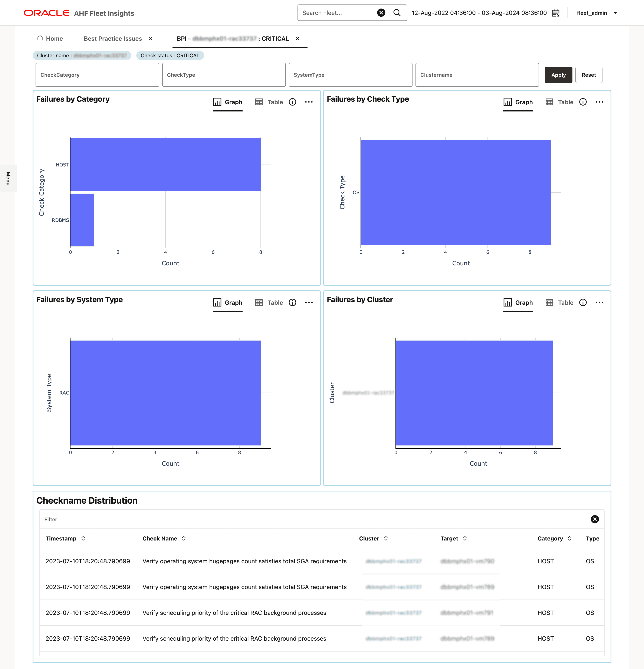
Task: Open the CheckCategory filter dropdown
Action: 97,75
